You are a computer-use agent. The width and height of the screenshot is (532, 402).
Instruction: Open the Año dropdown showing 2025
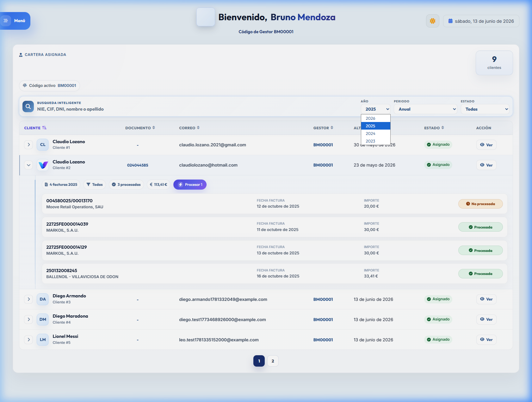pyautogui.click(x=375, y=109)
